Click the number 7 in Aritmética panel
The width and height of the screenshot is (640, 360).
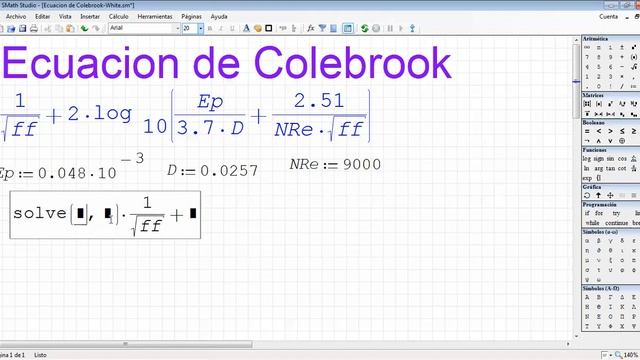tap(587, 57)
